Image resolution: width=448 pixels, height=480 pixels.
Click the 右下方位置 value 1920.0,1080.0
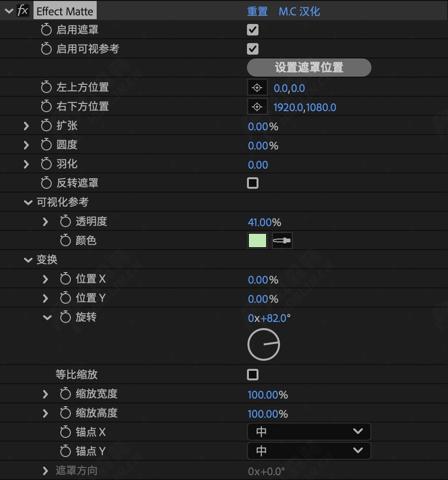[x=304, y=107]
